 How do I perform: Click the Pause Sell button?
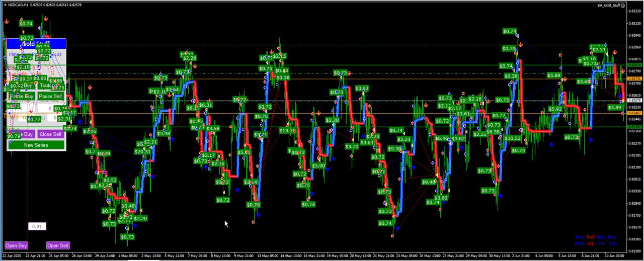[x=50, y=96]
